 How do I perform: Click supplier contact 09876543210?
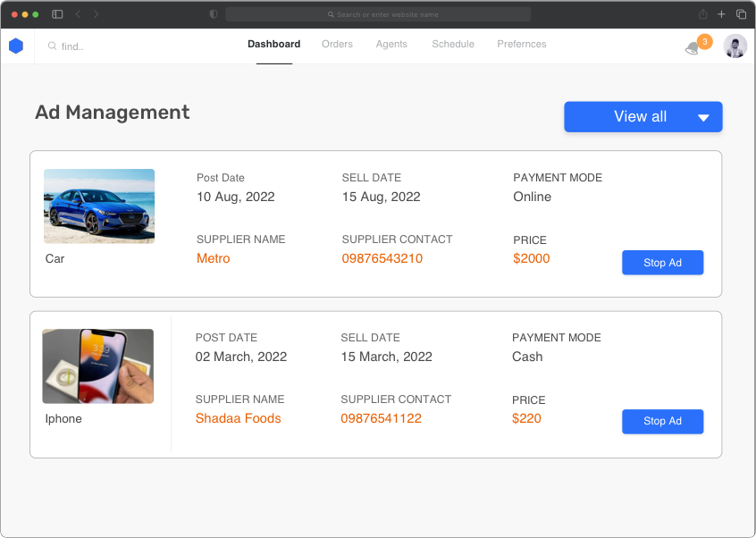pyautogui.click(x=382, y=258)
